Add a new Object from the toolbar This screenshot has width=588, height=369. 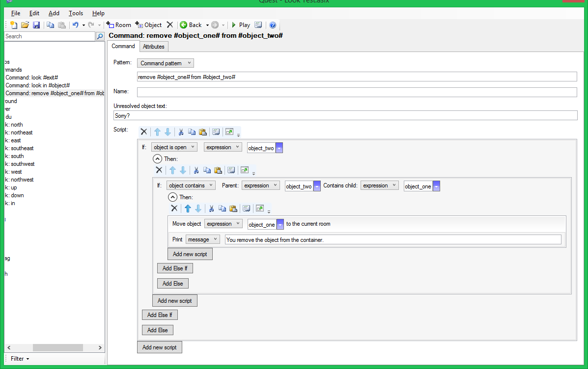148,25
